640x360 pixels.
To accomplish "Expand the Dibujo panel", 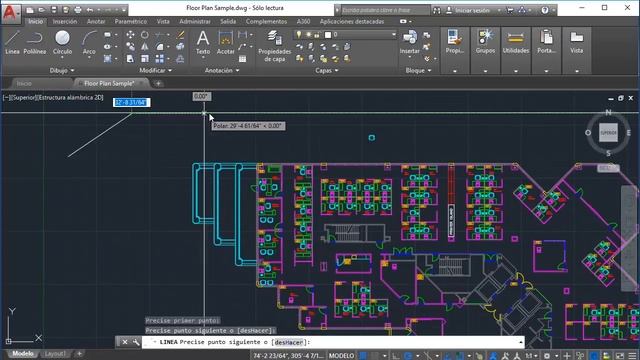I will tap(62, 70).
